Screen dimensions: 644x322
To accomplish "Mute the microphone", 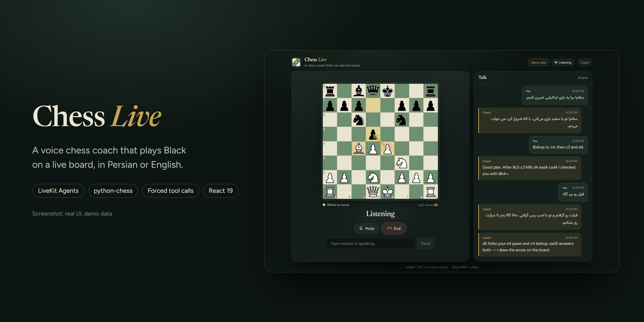I will (366, 229).
